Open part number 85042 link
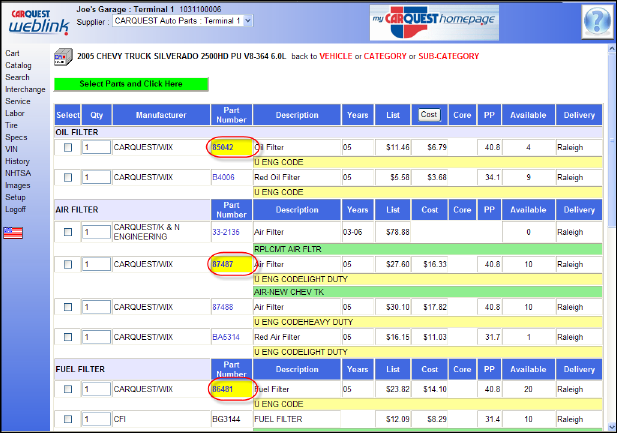This screenshot has height=433, width=617. point(223,147)
